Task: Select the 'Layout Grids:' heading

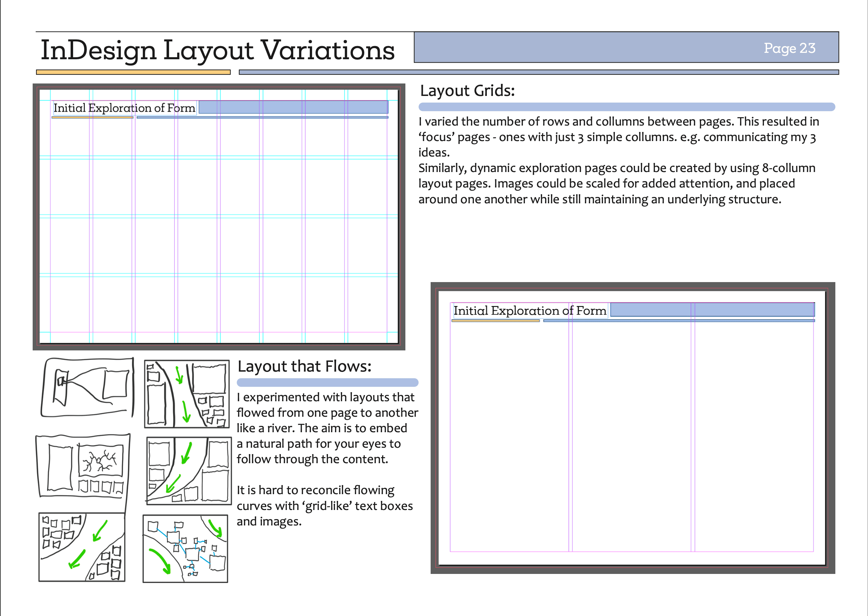Action: (467, 91)
